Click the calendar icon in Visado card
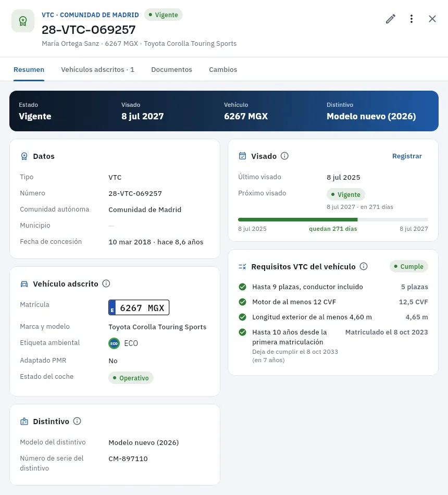This screenshot has width=448, height=495. coord(242,156)
